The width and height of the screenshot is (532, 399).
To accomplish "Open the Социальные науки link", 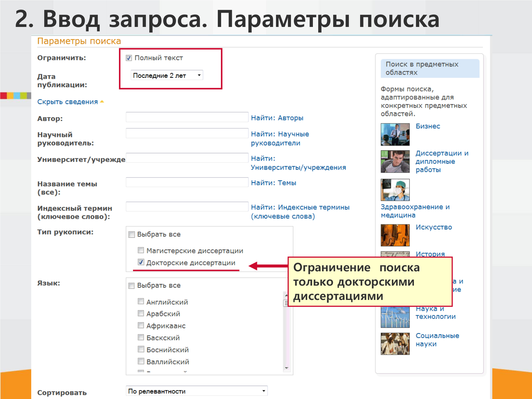I will point(437,340).
